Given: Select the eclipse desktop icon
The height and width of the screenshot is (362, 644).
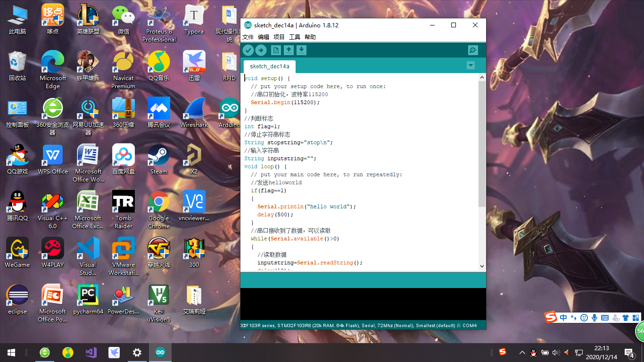Looking at the screenshot, I should 17,300.
